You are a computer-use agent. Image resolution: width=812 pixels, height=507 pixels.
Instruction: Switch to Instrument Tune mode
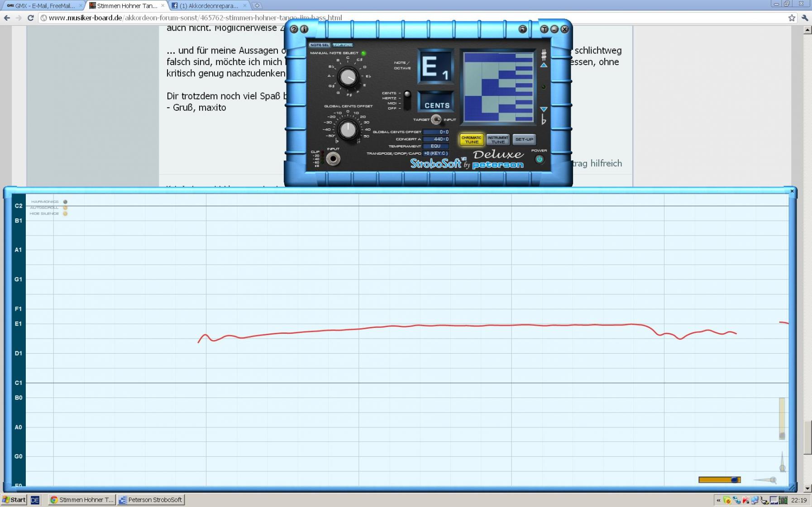click(498, 140)
